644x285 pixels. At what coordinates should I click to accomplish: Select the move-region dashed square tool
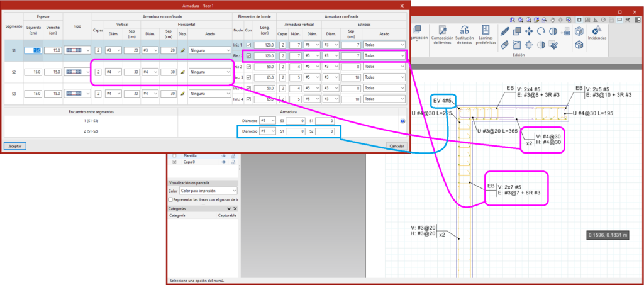(529, 45)
